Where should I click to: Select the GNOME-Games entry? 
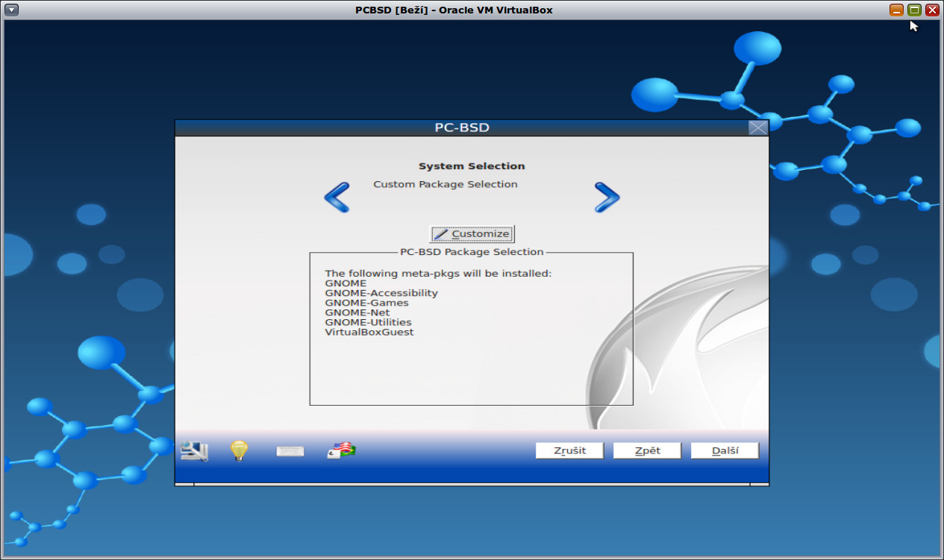tap(366, 302)
